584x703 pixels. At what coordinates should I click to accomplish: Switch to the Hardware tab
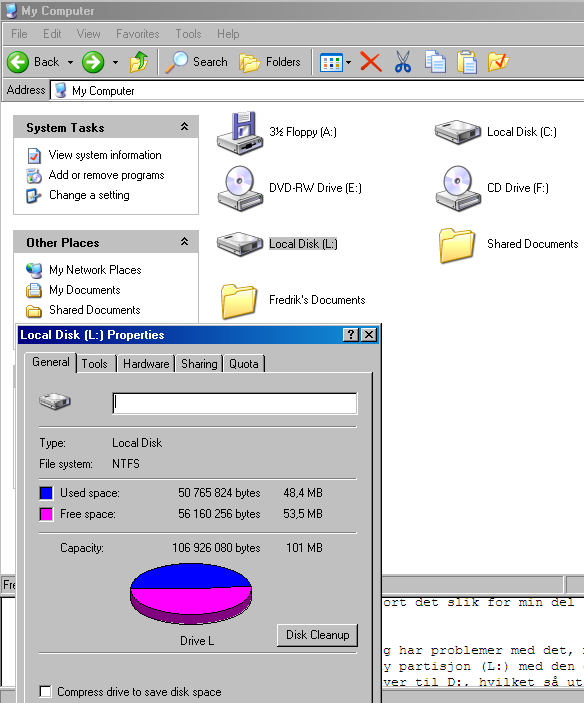click(x=146, y=364)
